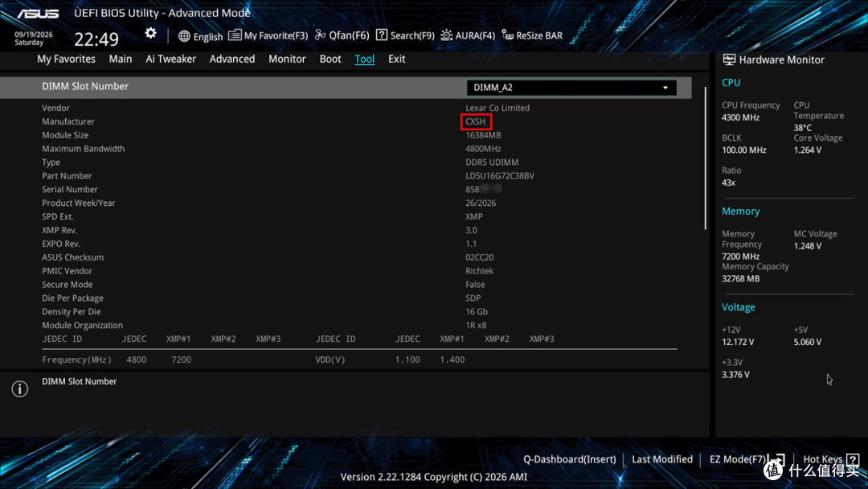Click type value DDR5 UDIMM
Screen dimensions: 868x489
(492, 162)
